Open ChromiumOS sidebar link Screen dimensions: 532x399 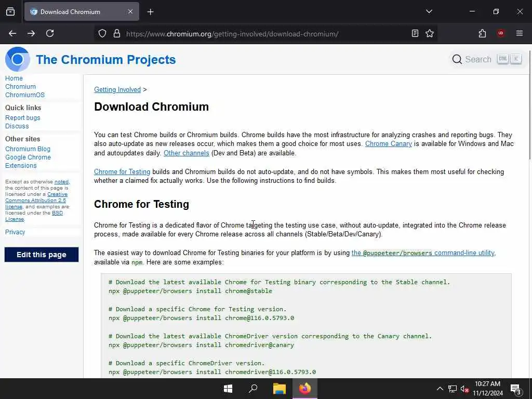(25, 95)
